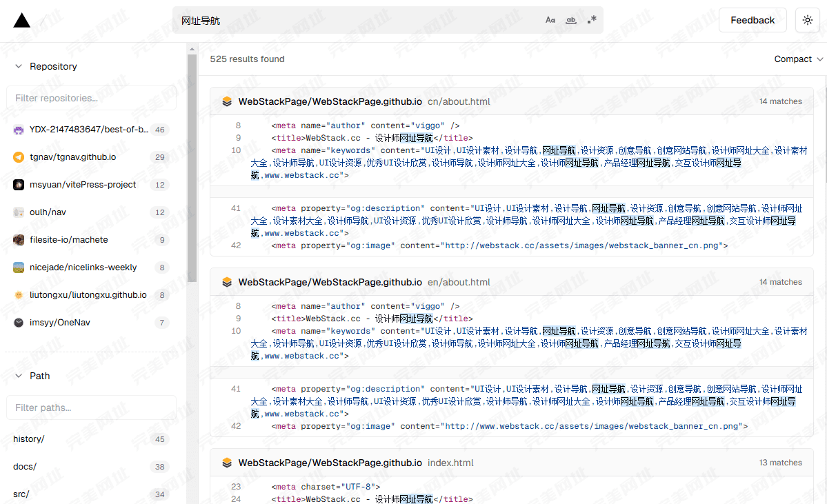Click the sidebar scrollbar up arrow
This screenshot has width=827, height=504.
[x=192, y=49]
